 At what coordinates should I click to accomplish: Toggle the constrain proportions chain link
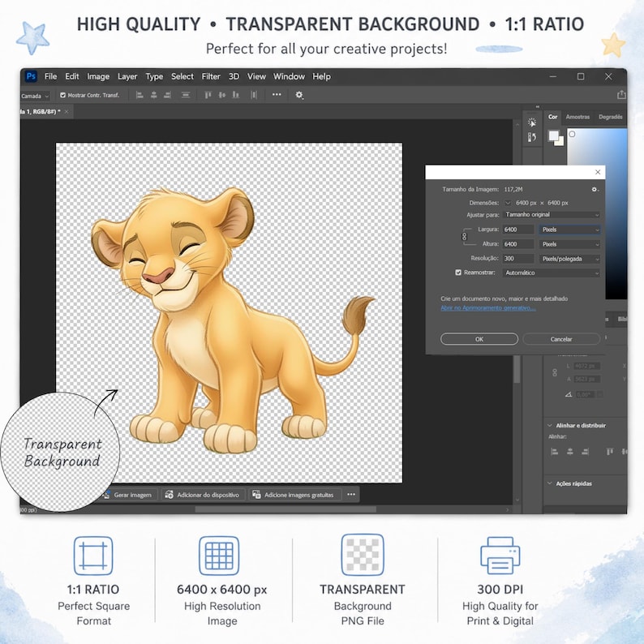click(x=465, y=237)
